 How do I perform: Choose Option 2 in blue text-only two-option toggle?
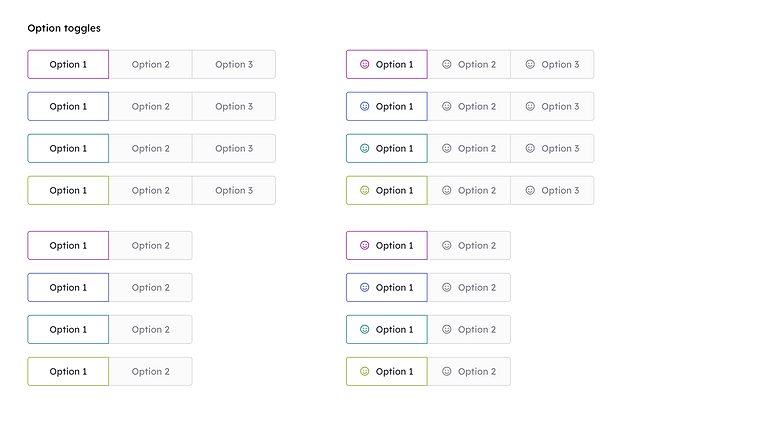coord(151,288)
